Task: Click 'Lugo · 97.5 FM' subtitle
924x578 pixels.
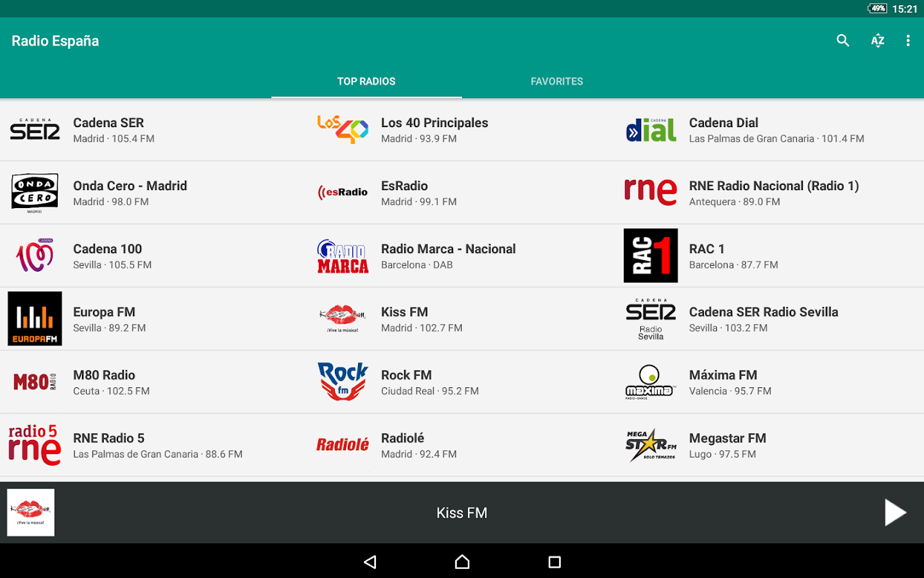Action: click(723, 454)
